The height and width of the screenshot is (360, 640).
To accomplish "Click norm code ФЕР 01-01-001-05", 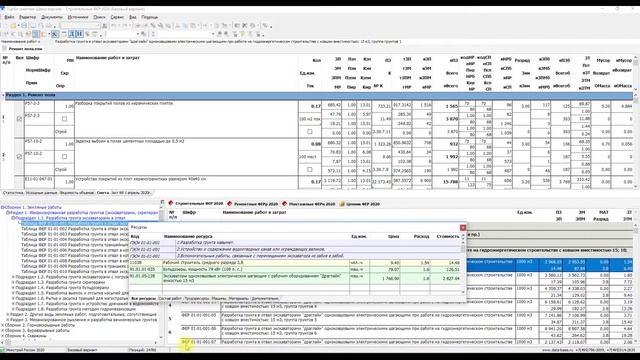I will (199, 315).
